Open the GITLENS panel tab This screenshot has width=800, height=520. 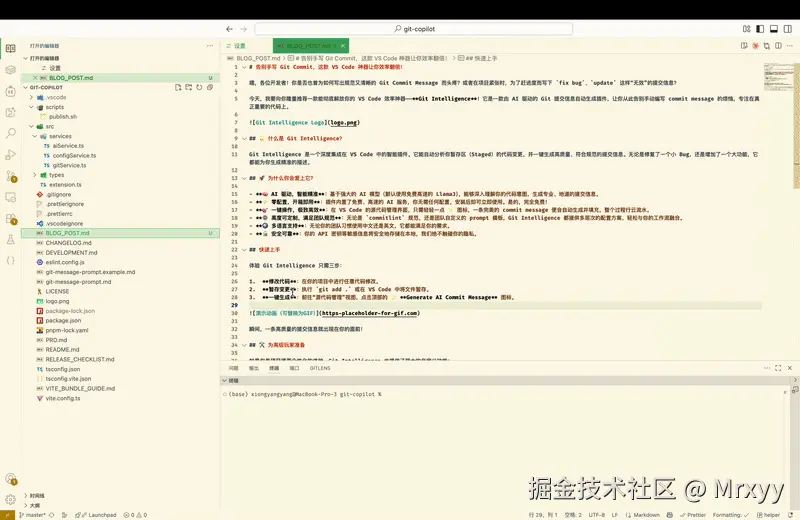click(x=320, y=368)
